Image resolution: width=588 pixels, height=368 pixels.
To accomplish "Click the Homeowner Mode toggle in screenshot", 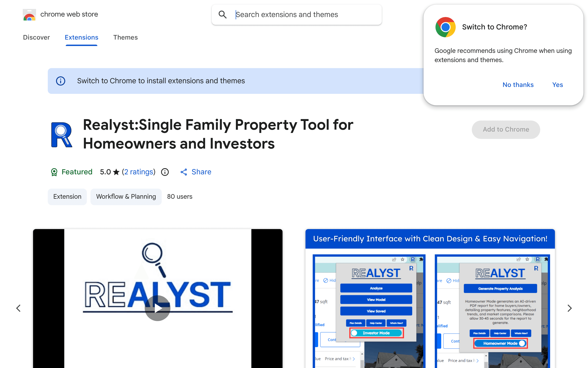I will (500, 343).
